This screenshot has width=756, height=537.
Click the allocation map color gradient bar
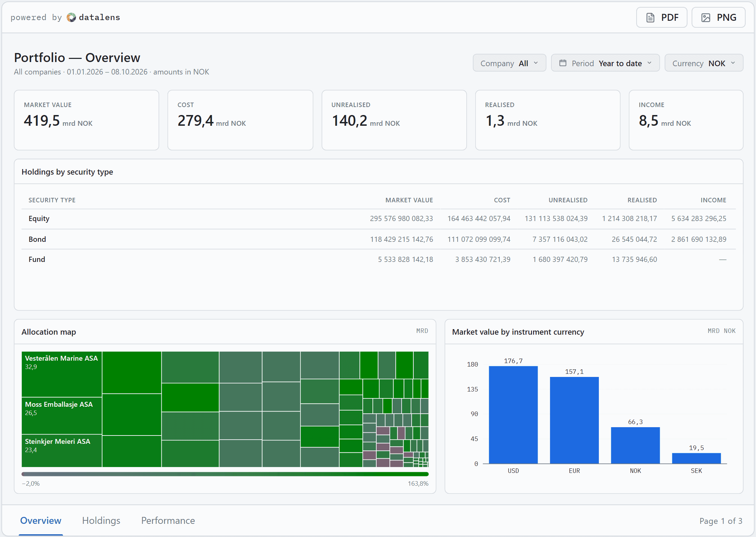click(225, 474)
